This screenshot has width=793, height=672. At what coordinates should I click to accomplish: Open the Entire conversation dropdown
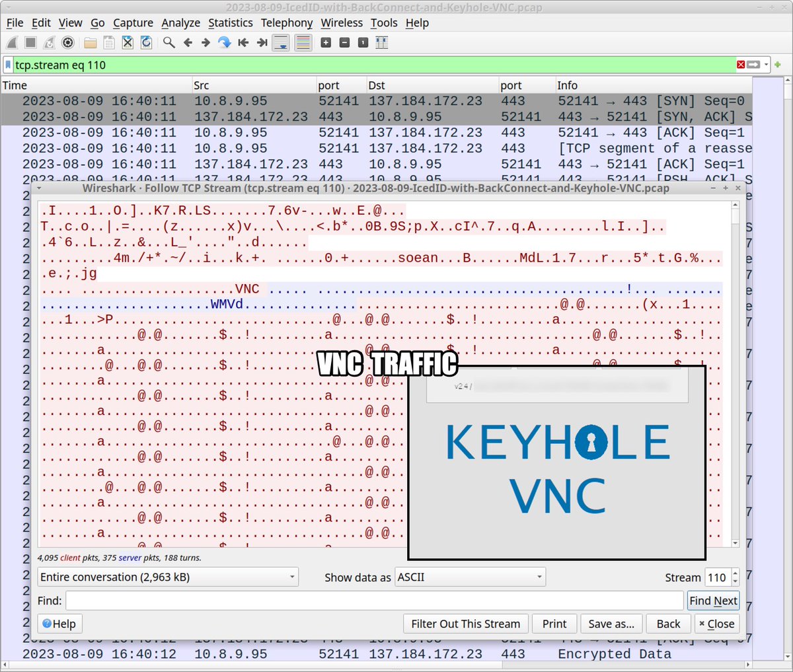coord(168,576)
